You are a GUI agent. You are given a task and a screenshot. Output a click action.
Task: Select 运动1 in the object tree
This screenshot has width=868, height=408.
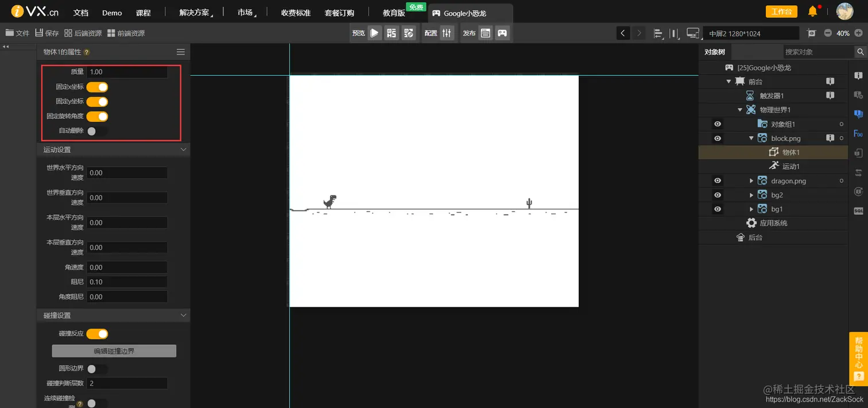(790, 167)
